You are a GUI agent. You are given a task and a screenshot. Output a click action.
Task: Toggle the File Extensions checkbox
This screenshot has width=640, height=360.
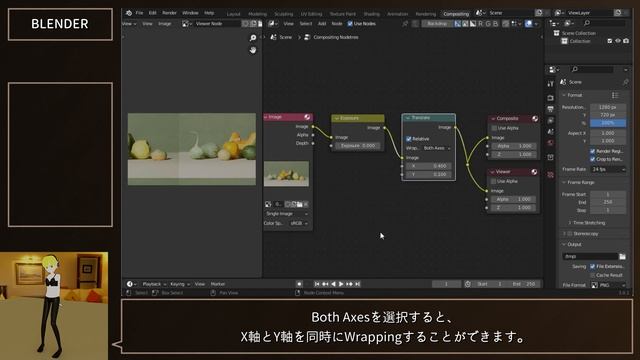pyautogui.click(x=592, y=267)
